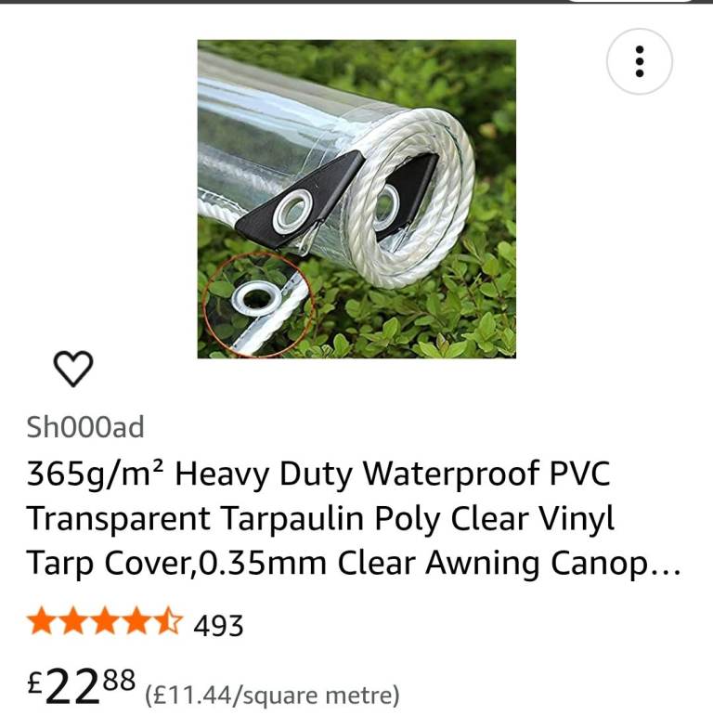View the 493 customer reviews

218,626
